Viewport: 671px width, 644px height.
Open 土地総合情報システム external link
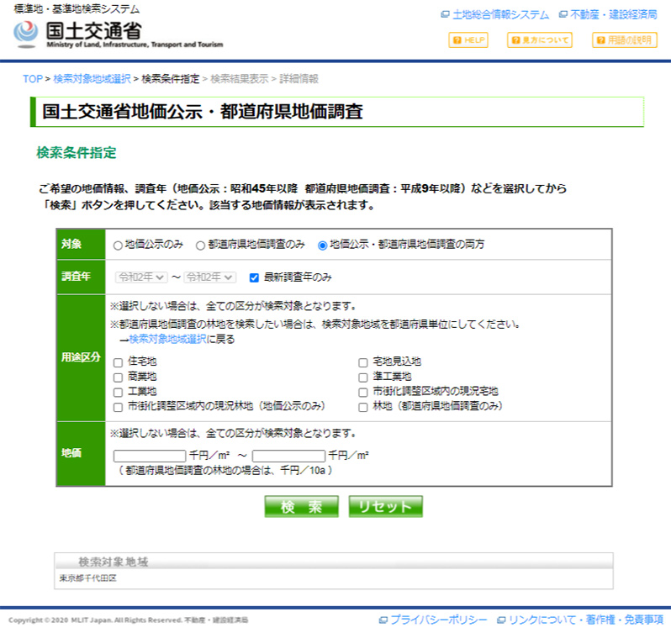pos(494,15)
